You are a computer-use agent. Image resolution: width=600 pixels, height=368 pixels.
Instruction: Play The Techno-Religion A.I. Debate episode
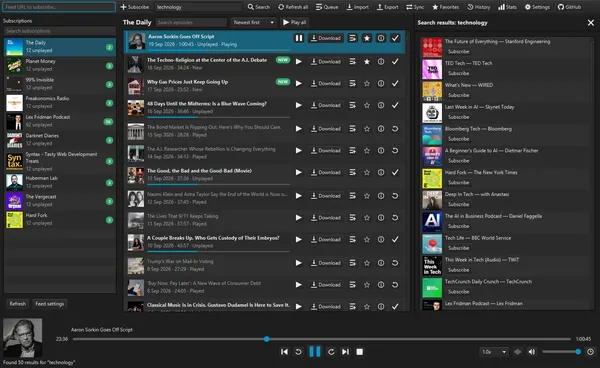coord(299,62)
